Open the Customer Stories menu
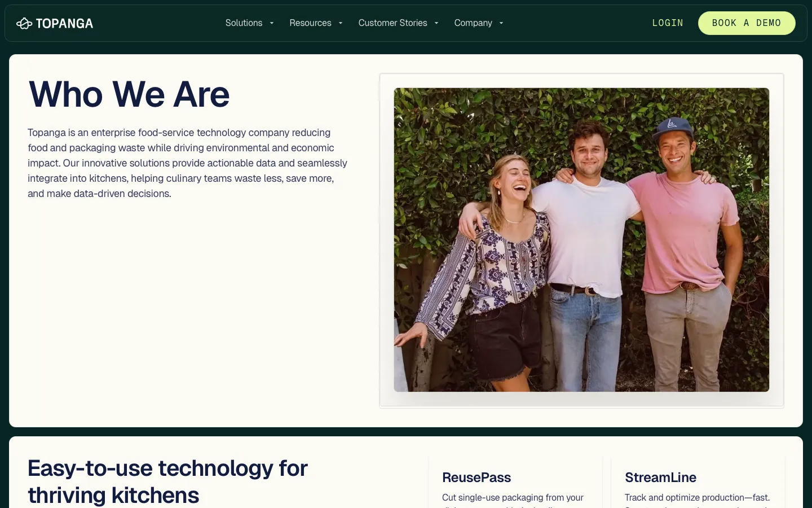The height and width of the screenshot is (508, 812). click(392, 23)
